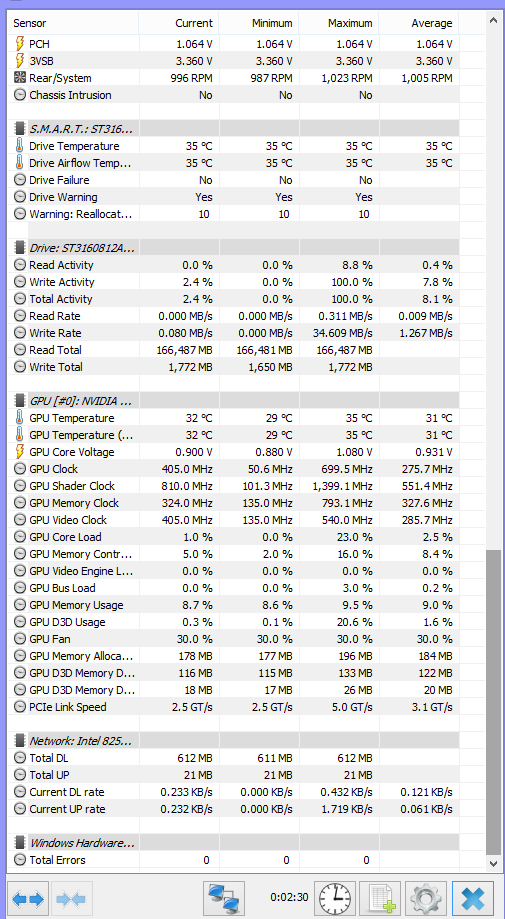
Task: Open sensor settings gear icon
Action: click(x=426, y=898)
